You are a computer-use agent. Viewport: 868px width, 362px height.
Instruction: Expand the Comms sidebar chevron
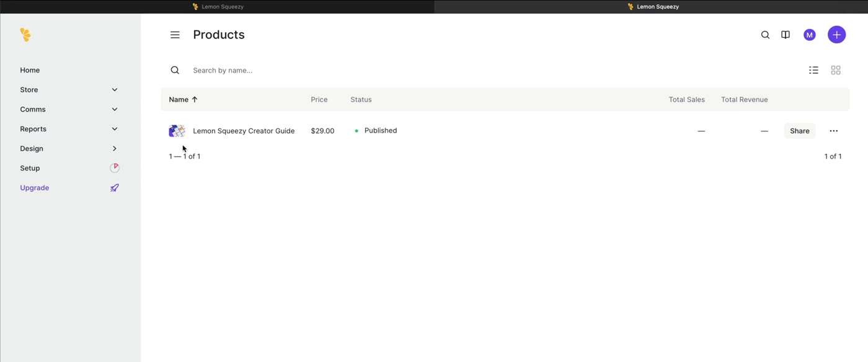point(115,109)
